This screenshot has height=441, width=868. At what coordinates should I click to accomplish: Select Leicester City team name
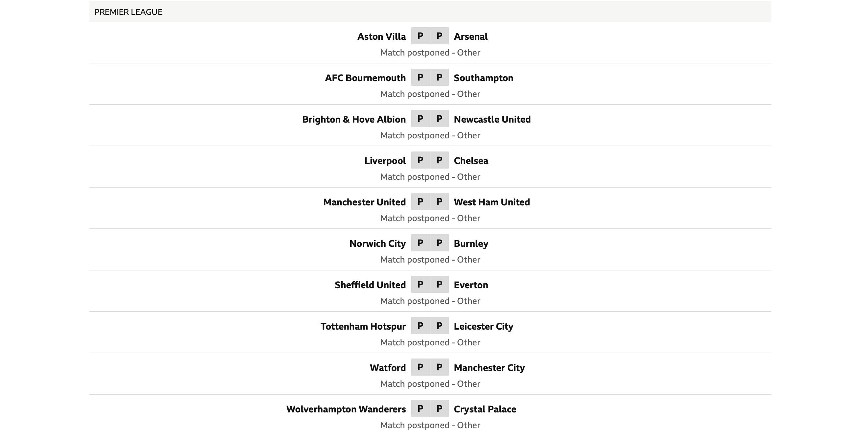point(483,326)
